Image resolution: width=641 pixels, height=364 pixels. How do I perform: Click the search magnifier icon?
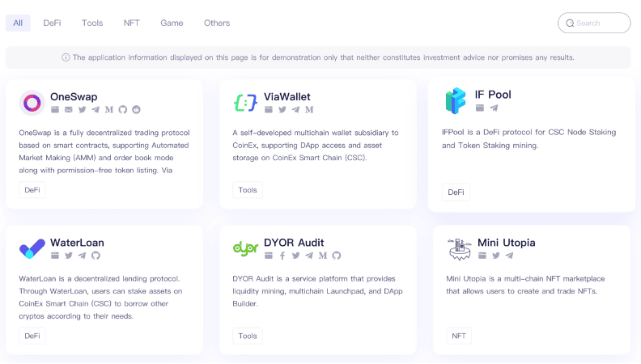tap(570, 23)
